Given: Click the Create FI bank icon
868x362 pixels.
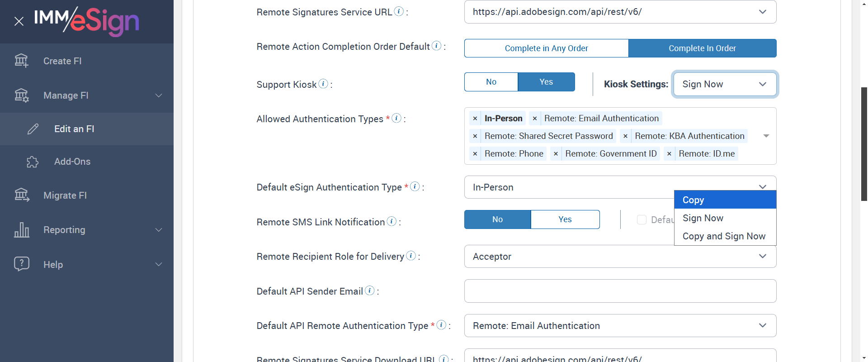Looking at the screenshot, I should (21, 61).
